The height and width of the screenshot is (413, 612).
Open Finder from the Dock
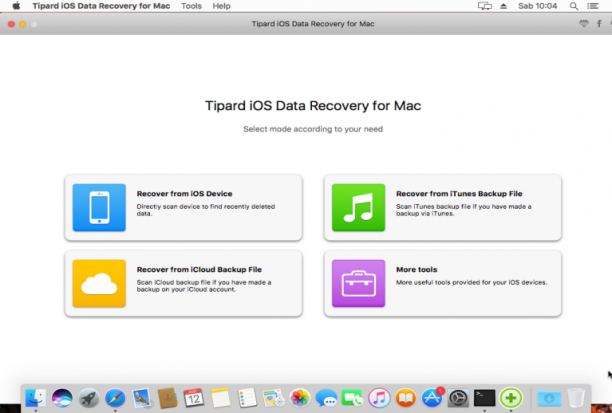[x=36, y=398]
